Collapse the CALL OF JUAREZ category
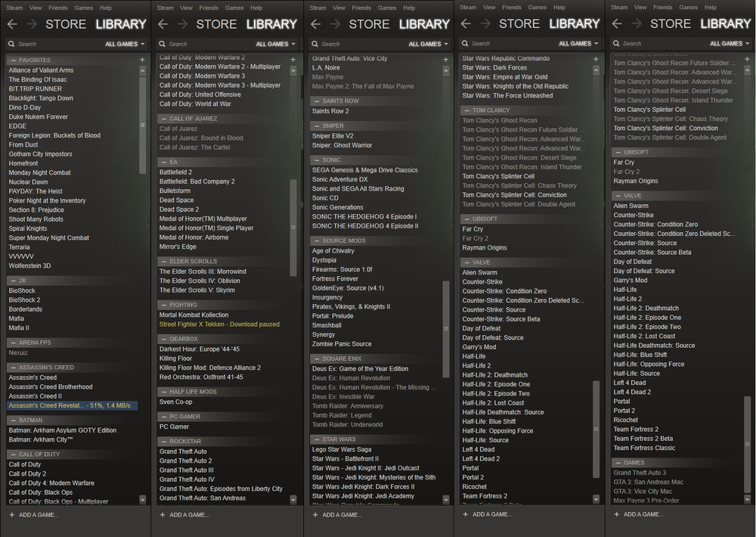Screen dimensions: 756x537 pyautogui.click(x=163, y=119)
